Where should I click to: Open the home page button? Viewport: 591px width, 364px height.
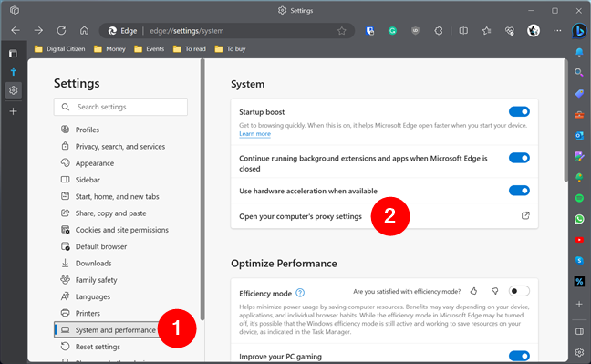point(85,30)
